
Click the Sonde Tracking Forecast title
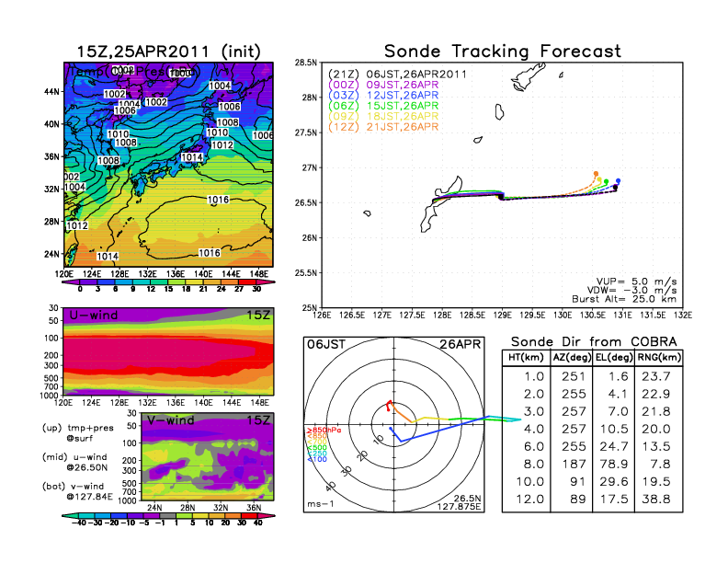click(x=502, y=52)
